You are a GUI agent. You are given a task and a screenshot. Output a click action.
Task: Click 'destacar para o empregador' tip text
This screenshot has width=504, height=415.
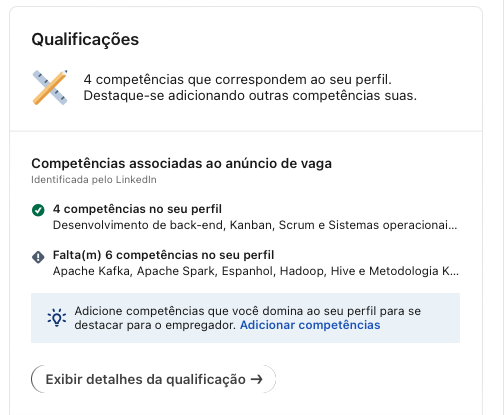(155, 325)
